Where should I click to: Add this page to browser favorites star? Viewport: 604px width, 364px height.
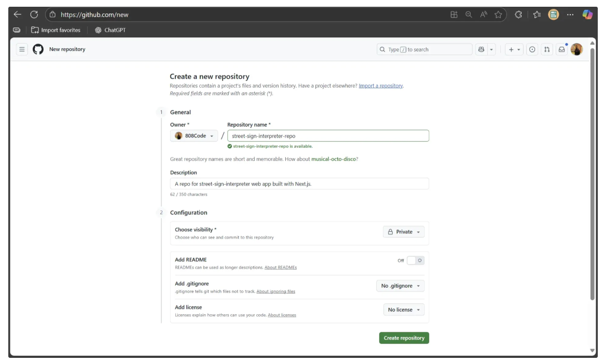[x=498, y=15]
